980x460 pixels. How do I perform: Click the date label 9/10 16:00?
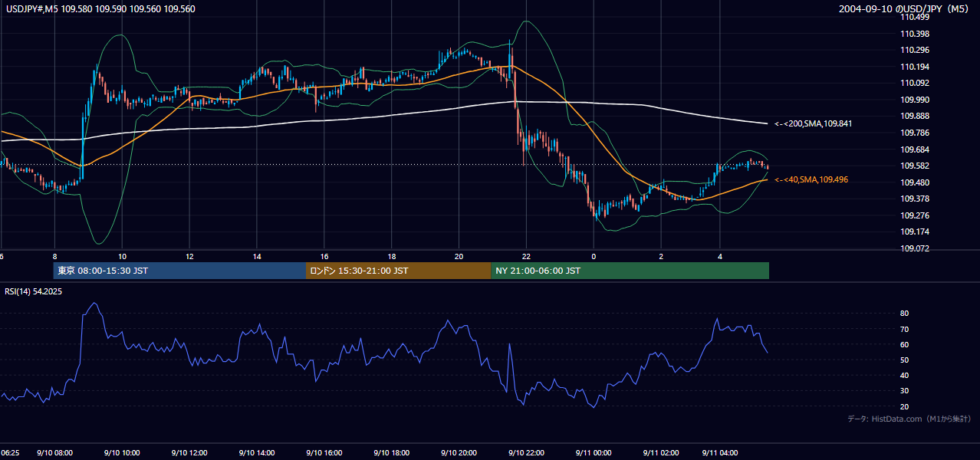tap(324, 453)
